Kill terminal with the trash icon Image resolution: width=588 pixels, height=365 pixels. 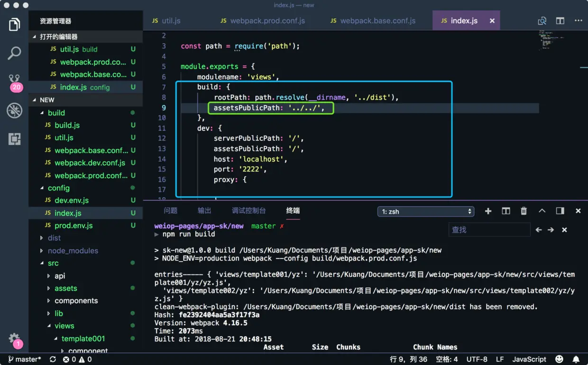(x=524, y=211)
